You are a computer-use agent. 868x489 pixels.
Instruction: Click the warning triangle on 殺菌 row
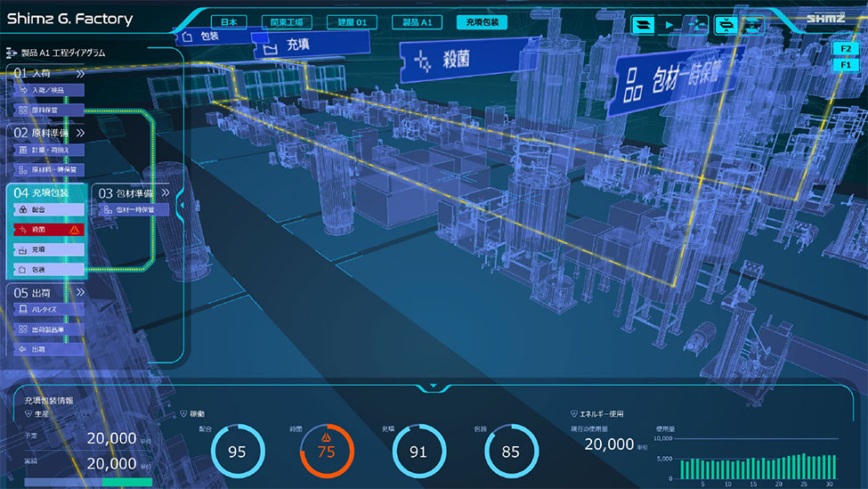(x=74, y=229)
